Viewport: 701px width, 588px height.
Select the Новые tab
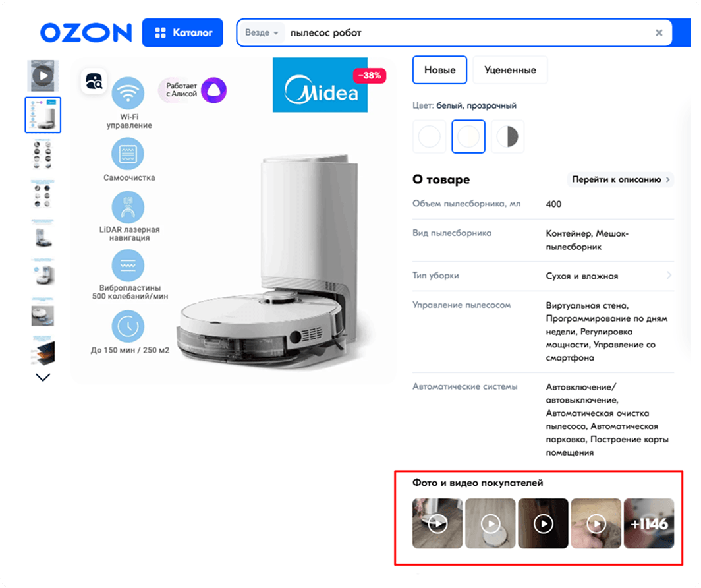point(440,70)
